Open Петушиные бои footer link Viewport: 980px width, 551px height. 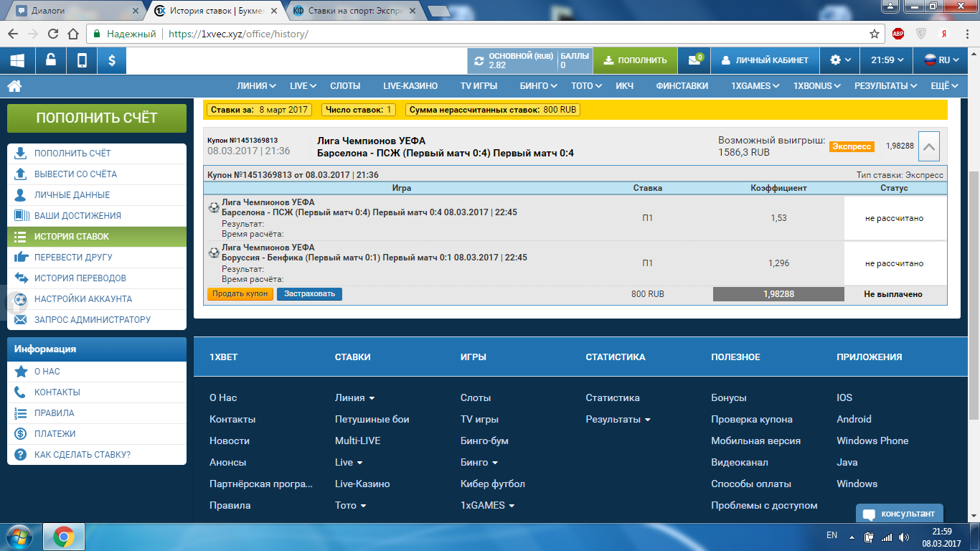tap(372, 419)
